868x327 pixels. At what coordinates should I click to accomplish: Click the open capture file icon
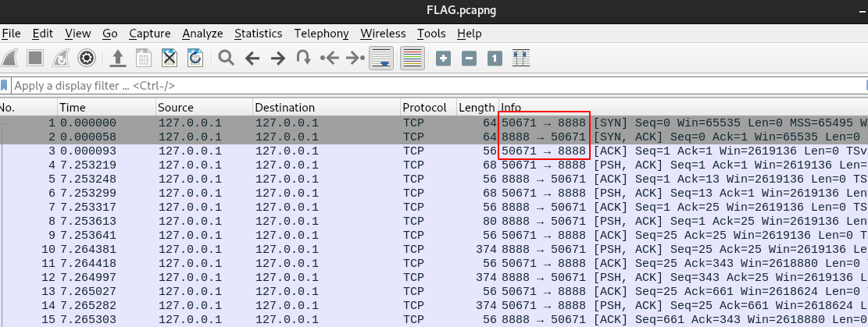pos(117,58)
